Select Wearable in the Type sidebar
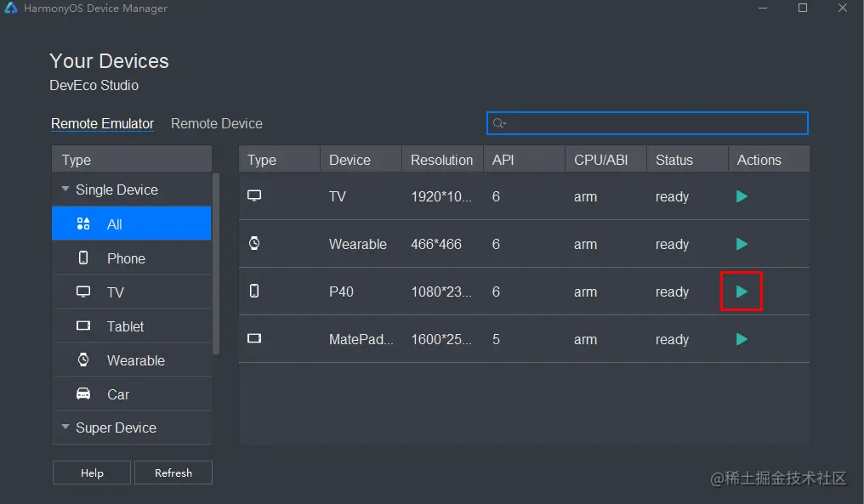The image size is (864, 504). [x=135, y=360]
